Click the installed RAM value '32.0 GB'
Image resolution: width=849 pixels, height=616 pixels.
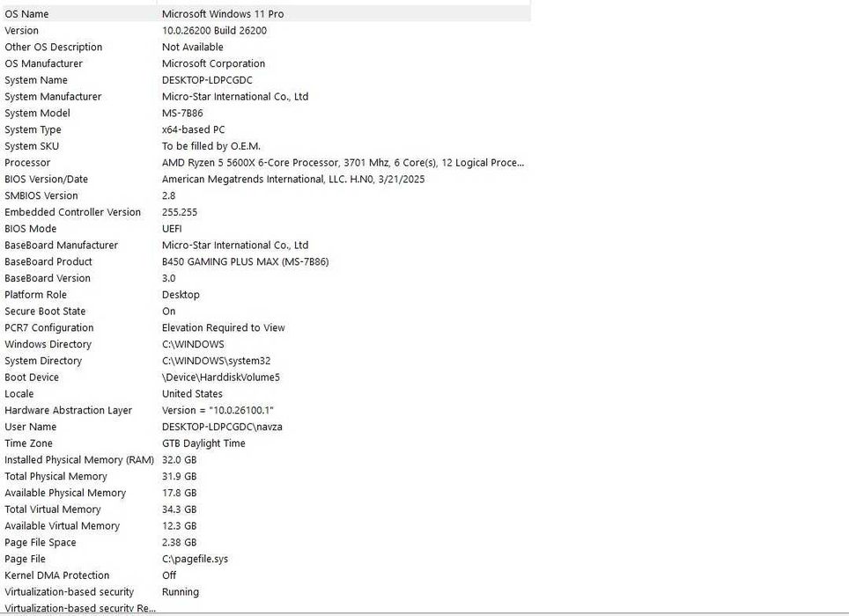[179, 459]
